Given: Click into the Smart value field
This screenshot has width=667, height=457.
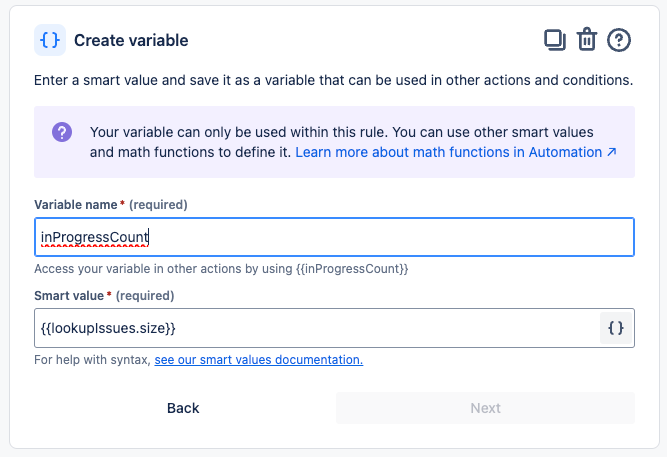Looking at the screenshot, I should [x=310, y=328].
